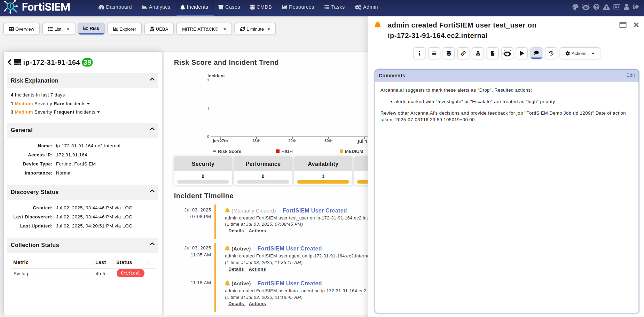The width and height of the screenshot is (644, 317).
Task: Switch to the Overview view
Action: (22, 29)
